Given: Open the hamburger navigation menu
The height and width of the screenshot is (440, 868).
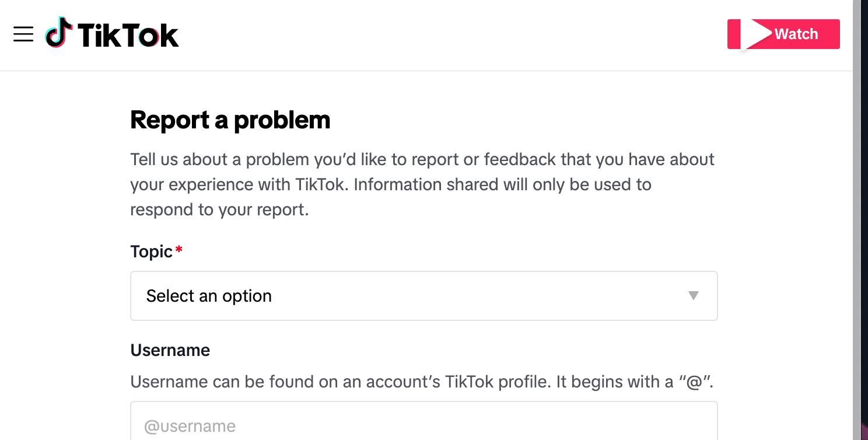Looking at the screenshot, I should click(x=23, y=34).
